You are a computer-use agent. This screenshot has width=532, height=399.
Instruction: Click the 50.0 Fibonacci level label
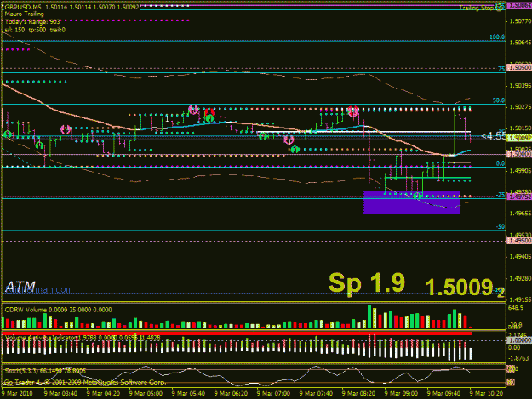pyautogui.click(x=499, y=100)
